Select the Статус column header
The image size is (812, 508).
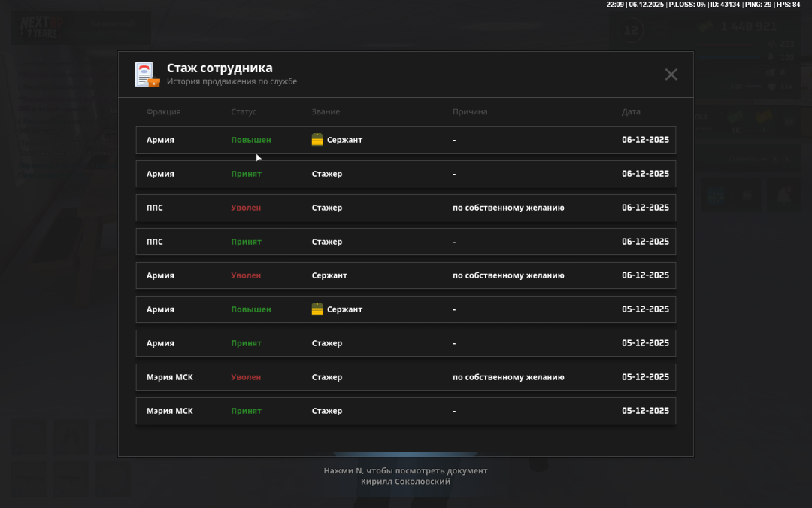[244, 112]
